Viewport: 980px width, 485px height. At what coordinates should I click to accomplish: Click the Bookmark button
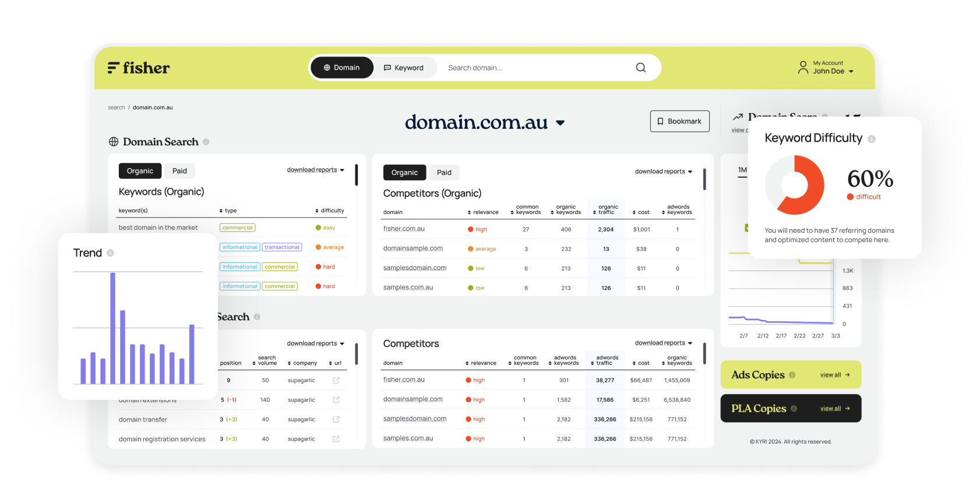pos(679,121)
